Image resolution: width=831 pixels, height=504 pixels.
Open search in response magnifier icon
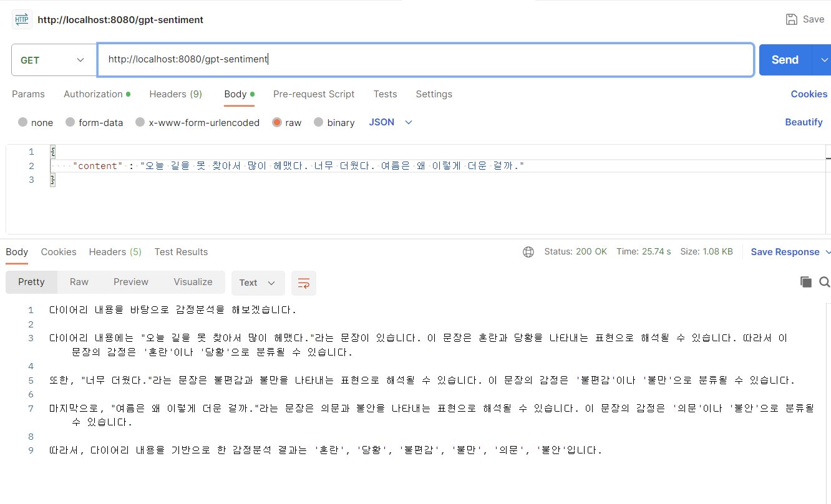[824, 282]
